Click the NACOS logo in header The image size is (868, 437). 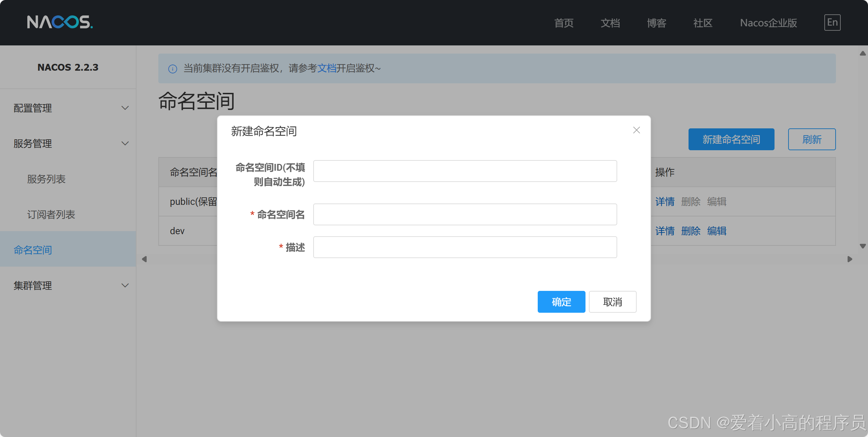(x=60, y=22)
